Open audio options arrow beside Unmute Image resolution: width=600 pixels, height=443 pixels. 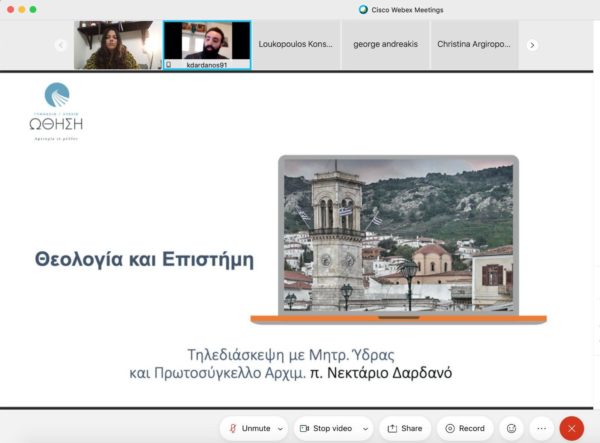point(279,428)
